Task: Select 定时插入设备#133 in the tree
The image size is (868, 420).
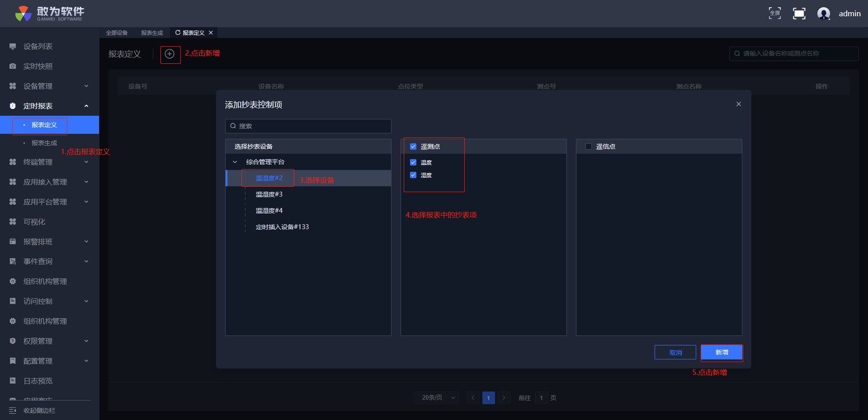Action: (282, 227)
